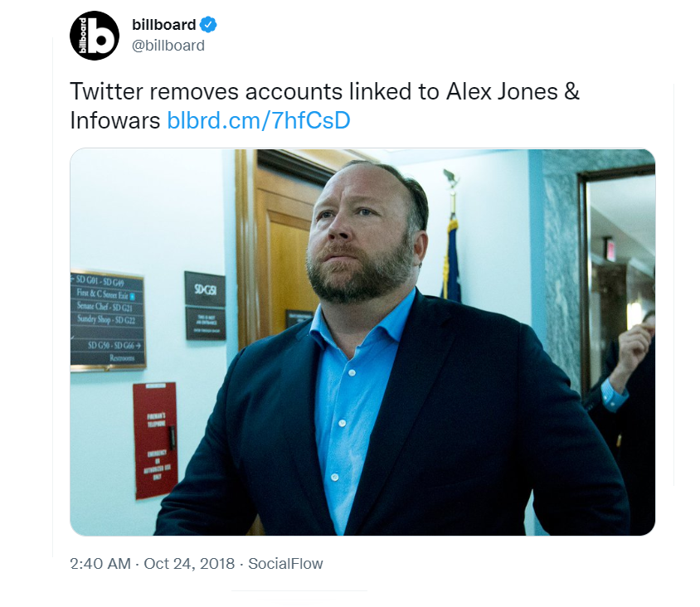Image resolution: width=700 pixels, height=607 pixels.
Task: Open the @billboard handle
Action: click(168, 46)
